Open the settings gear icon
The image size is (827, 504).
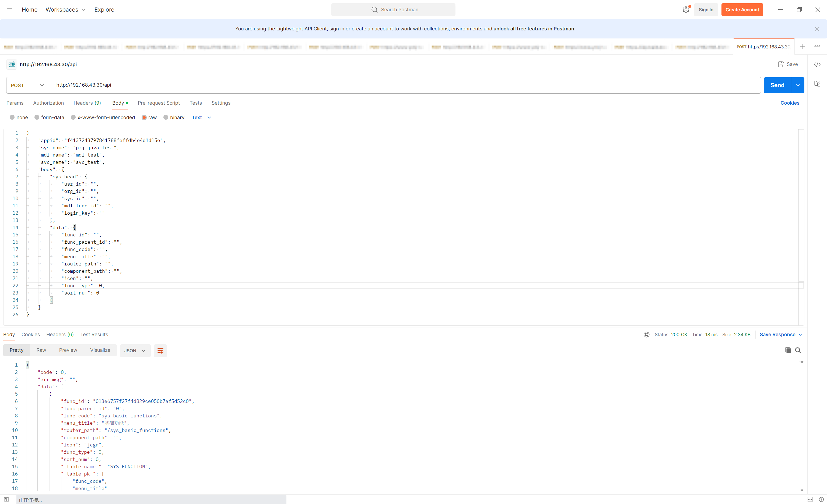click(686, 10)
